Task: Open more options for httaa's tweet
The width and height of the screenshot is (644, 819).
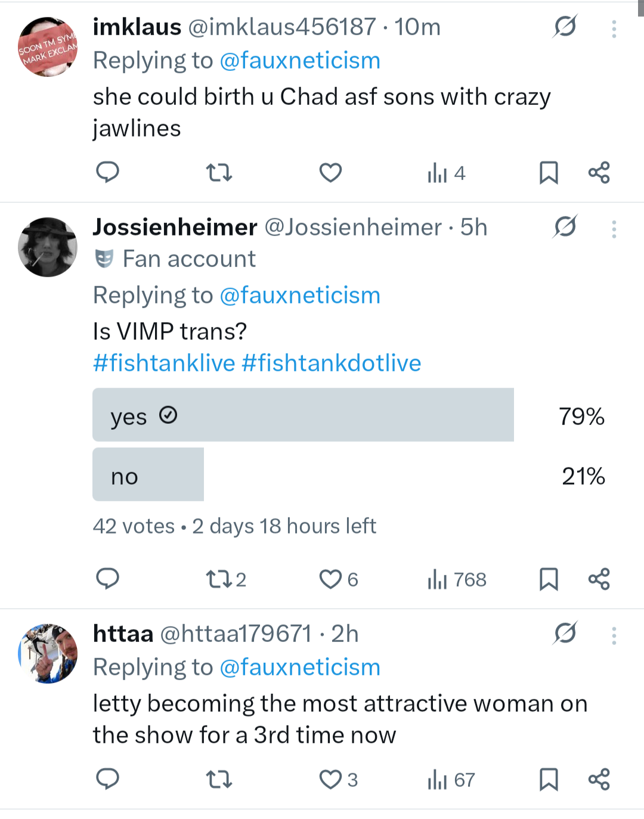Action: pos(614,636)
